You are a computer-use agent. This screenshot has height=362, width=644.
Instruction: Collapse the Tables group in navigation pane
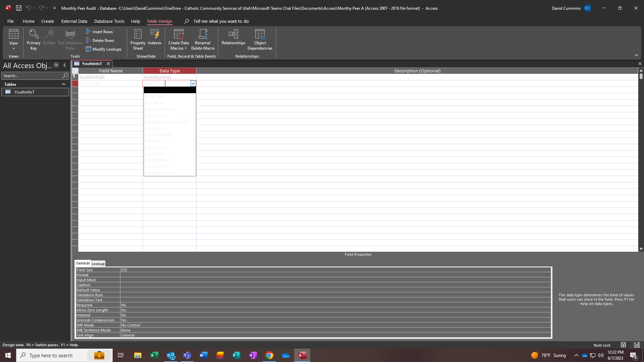tap(64, 84)
